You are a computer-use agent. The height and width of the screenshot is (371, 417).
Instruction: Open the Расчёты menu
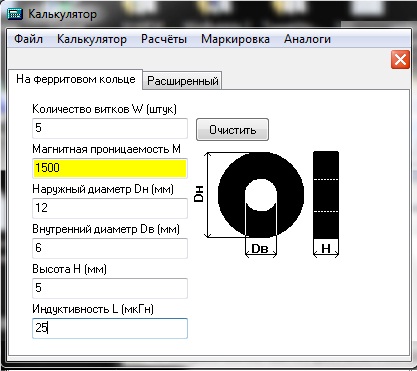tap(164, 39)
